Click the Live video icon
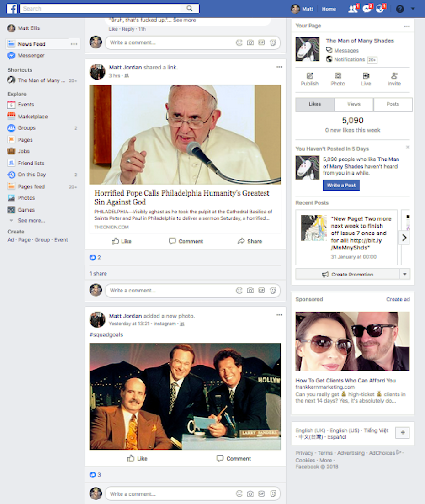The height and width of the screenshot is (504, 425). [x=366, y=79]
